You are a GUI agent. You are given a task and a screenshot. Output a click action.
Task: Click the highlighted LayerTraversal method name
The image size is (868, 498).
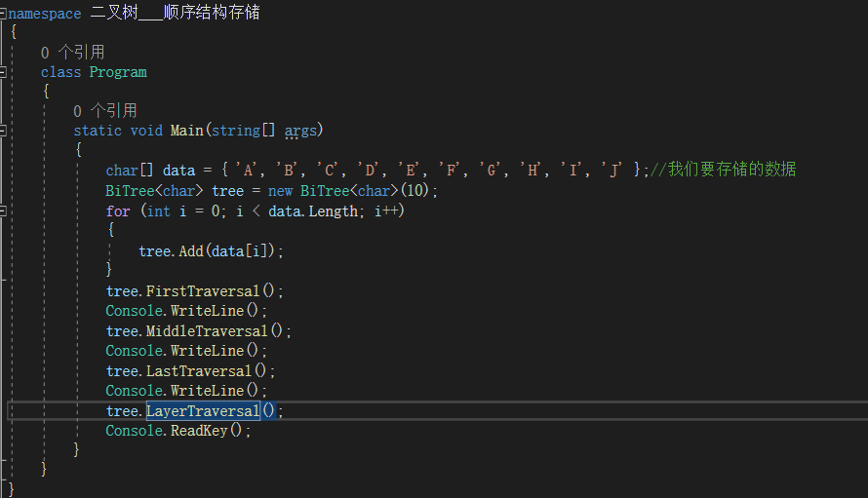coord(203,411)
